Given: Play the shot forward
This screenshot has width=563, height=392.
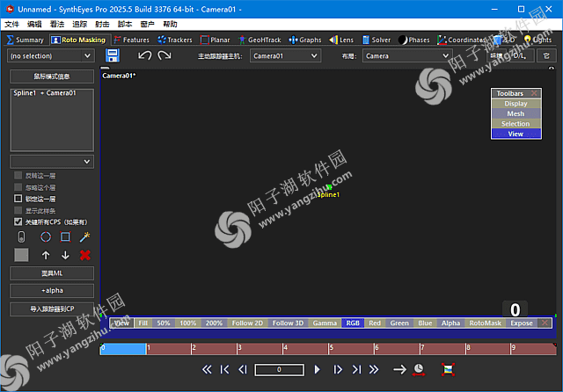Looking at the screenshot, I should point(317,369).
